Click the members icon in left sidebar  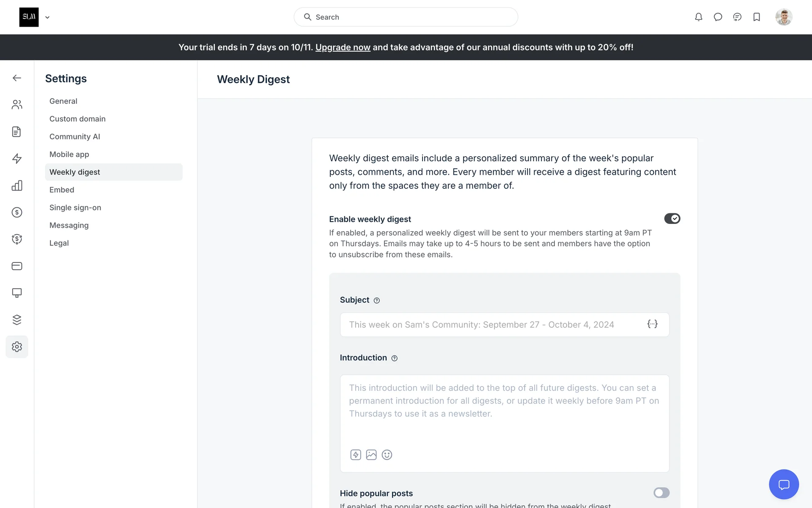point(17,105)
